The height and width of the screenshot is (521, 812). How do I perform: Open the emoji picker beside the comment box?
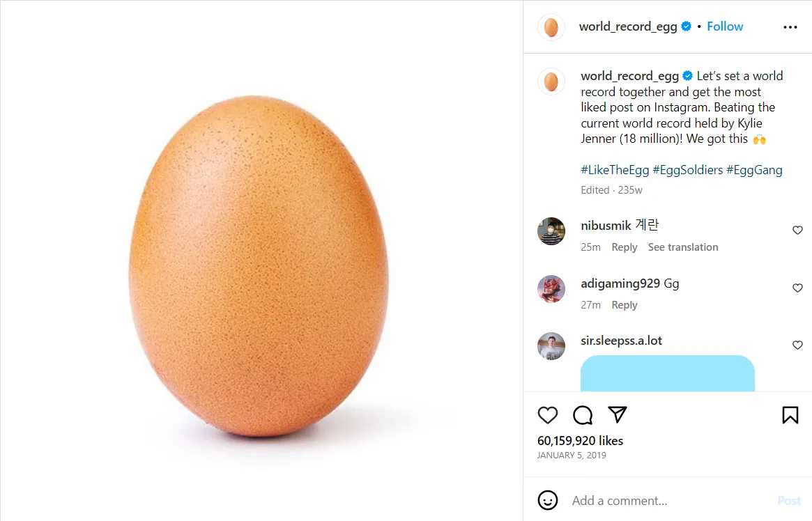tap(548, 500)
